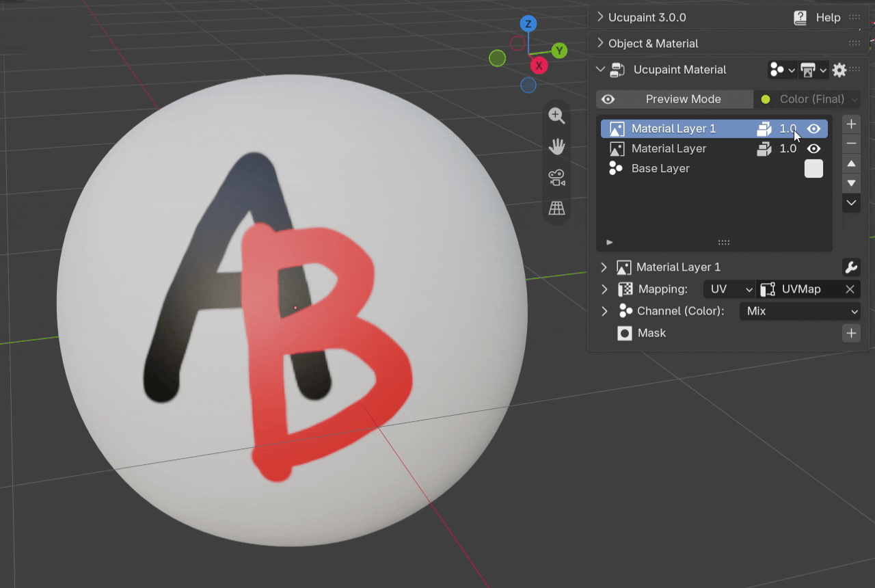The image size is (875, 588).
Task: Click Material Layer 1 image icon in list
Action: [x=617, y=129]
